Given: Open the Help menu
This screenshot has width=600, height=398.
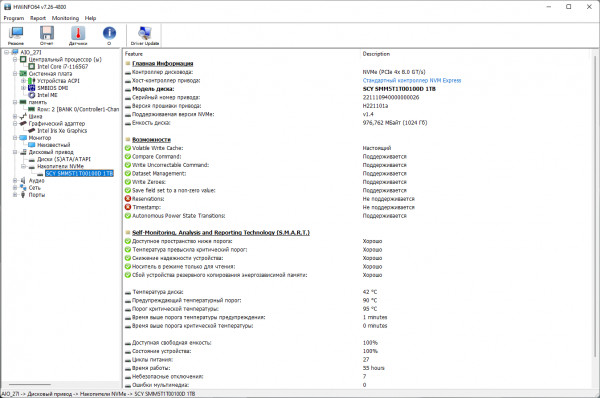Looking at the screenshot, I should pyautogui.click(x=90, y=18).
